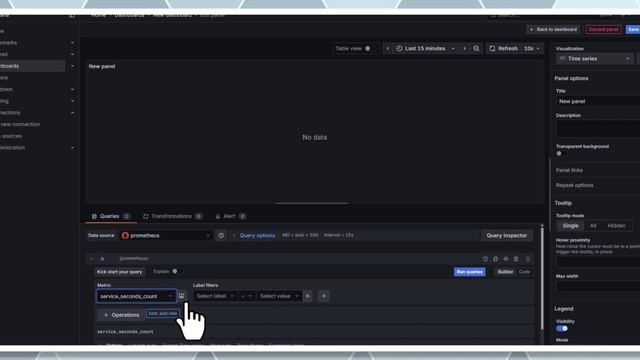The width and height of the screenshot is (640, 360).
Task: Click the Description text area
Action: [x=598, y=129]
